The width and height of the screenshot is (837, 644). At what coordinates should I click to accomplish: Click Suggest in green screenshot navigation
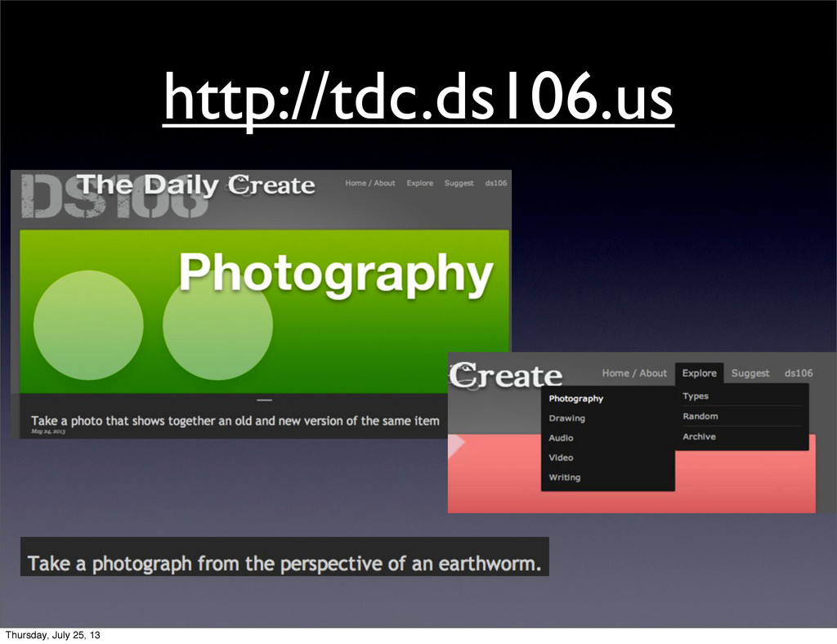[459, 183]
